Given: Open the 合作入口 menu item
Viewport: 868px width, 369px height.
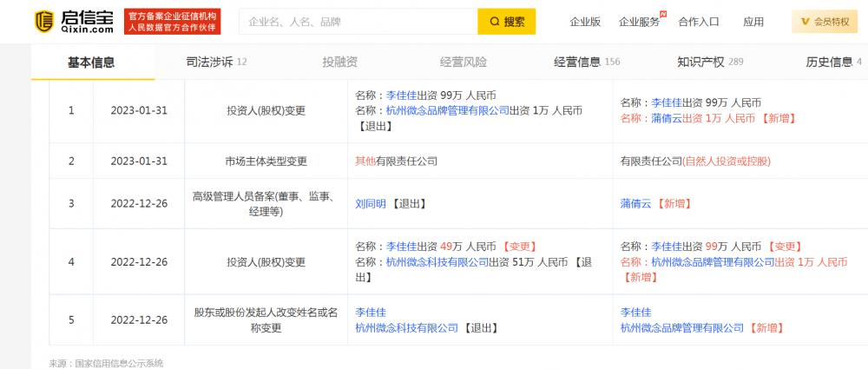Looking at the screenshot, I should [699, 22].
